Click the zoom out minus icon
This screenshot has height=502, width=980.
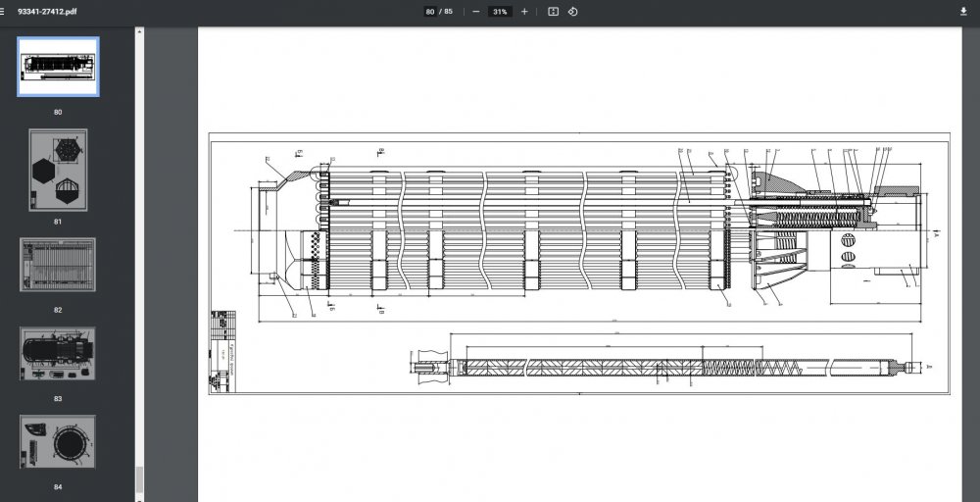(x=476, y=12)
